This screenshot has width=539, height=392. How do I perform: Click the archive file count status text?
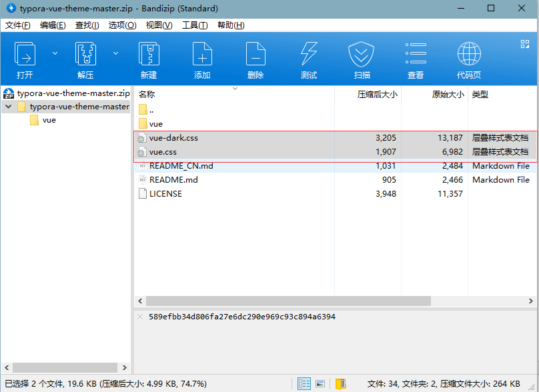pos(444,384)
